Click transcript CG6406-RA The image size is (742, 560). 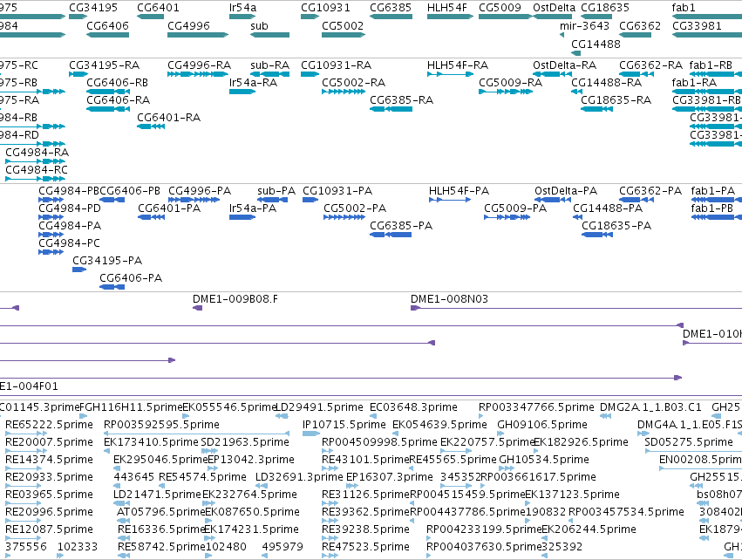tap(107, 109)
